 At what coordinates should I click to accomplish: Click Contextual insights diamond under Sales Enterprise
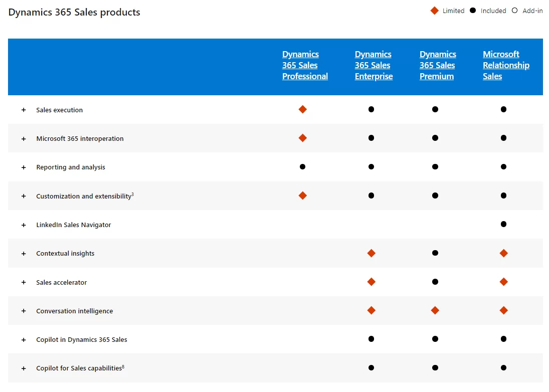[371, 253]
